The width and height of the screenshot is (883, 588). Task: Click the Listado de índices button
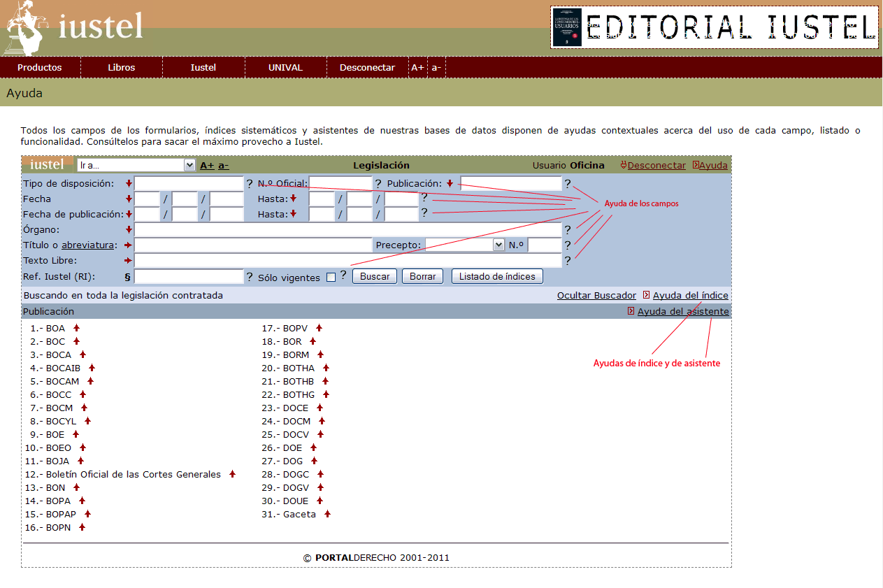click(497, 276)
